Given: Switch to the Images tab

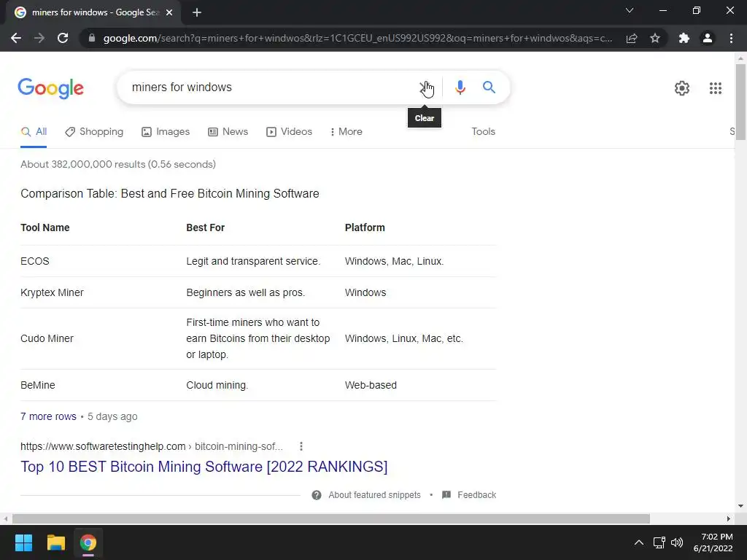Looking at the screenshot, I should (x=166, y=132).
